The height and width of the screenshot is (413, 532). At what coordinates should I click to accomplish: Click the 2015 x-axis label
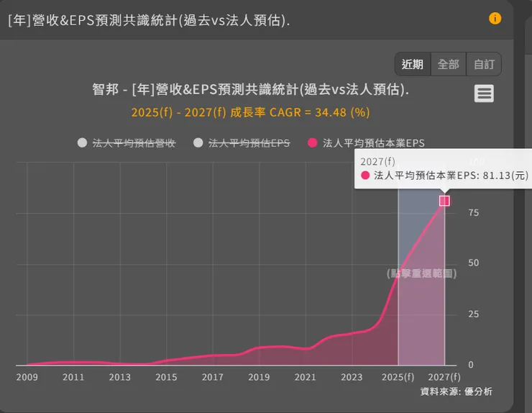[x=166, y=377]
